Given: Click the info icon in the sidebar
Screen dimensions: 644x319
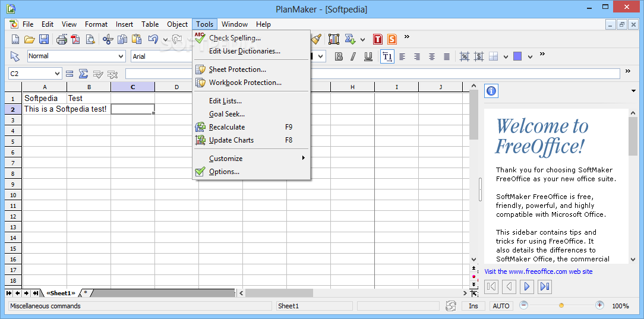Looking at the screenshot, I should [491, 91].
